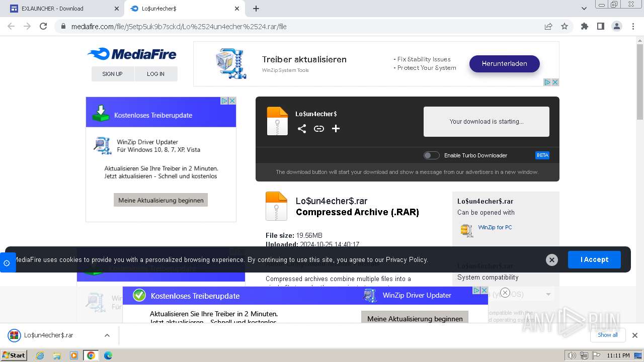Click 'Meine Aktualisierung beginnen' in left ad
The image size is (644, 362).
[x=161, y=200]
